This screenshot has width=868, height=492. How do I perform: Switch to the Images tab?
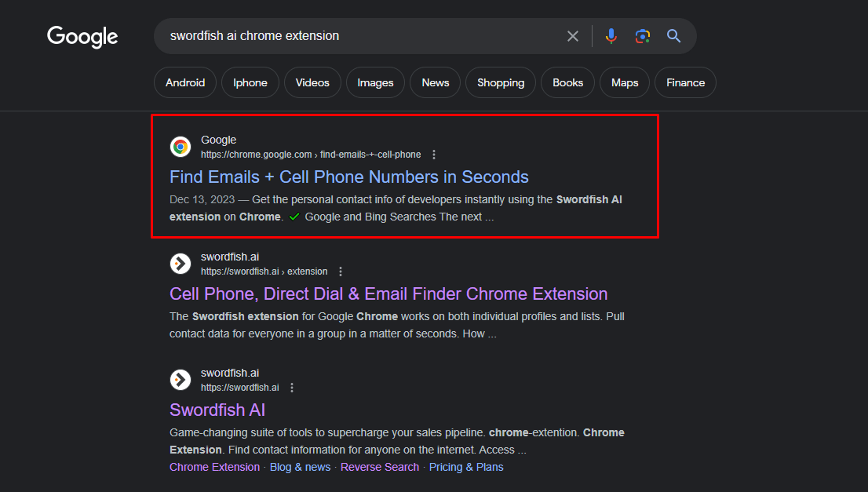(375, 82)
